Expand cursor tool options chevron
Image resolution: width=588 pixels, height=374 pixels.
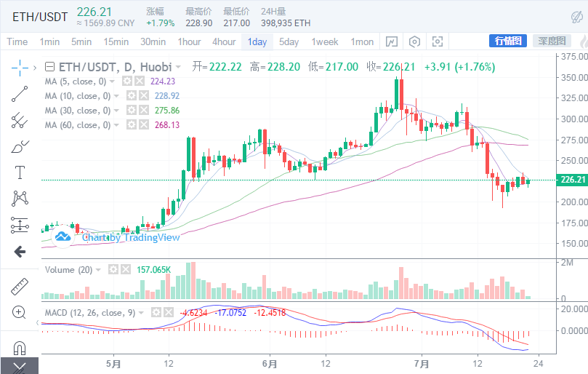pyautogui.click(x=35, y=68)
